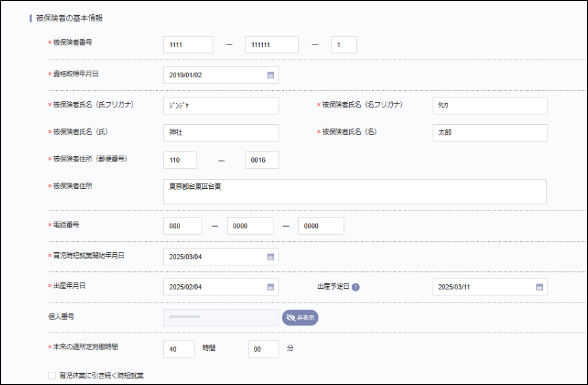Focus the 被保険者氏名（名）field with 太郎
This screenshot has width=588, height=385.
click(490, 133)
